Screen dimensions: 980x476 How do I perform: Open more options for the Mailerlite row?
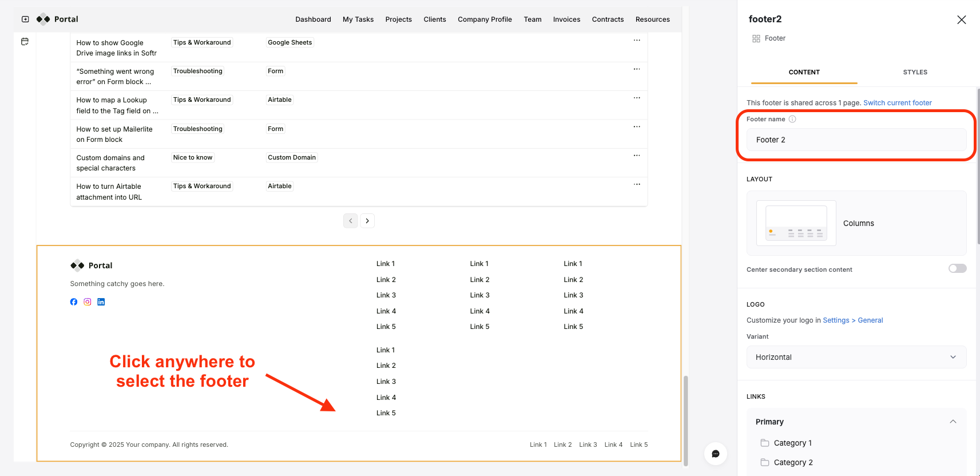pos(637,126)
